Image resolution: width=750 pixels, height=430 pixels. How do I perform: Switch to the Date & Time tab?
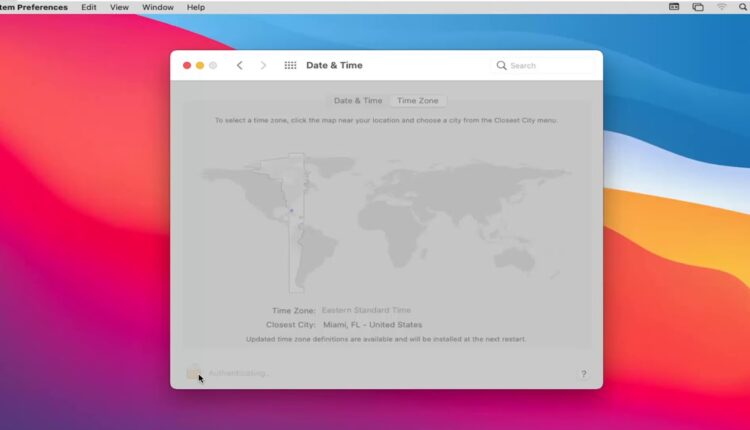(x=358, y=100)
